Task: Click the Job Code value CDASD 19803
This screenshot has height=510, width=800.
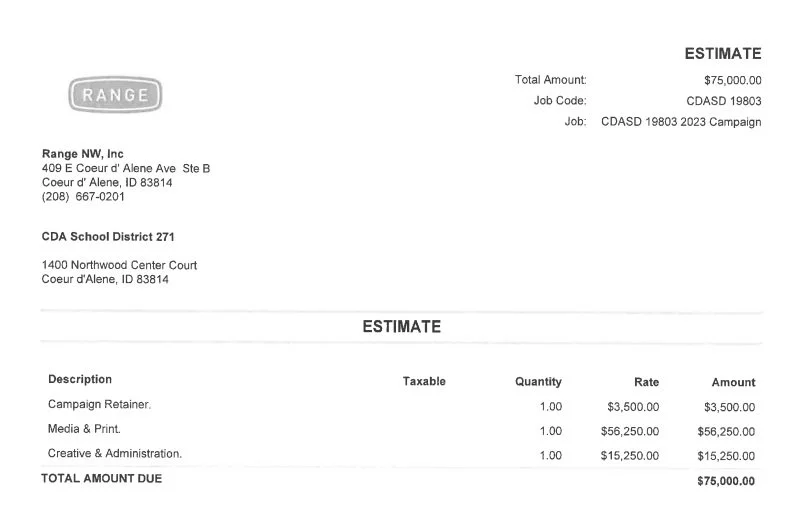Action: [724, 101]
